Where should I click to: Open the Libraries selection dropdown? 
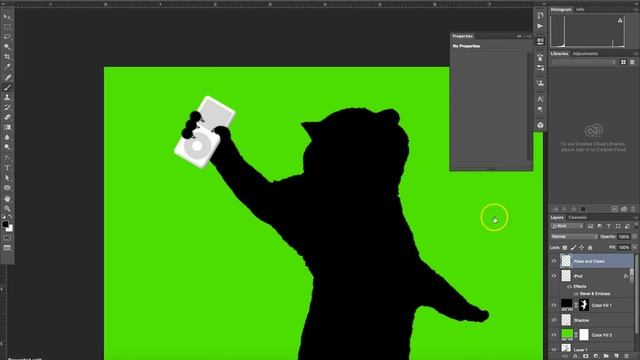(584, 62)
